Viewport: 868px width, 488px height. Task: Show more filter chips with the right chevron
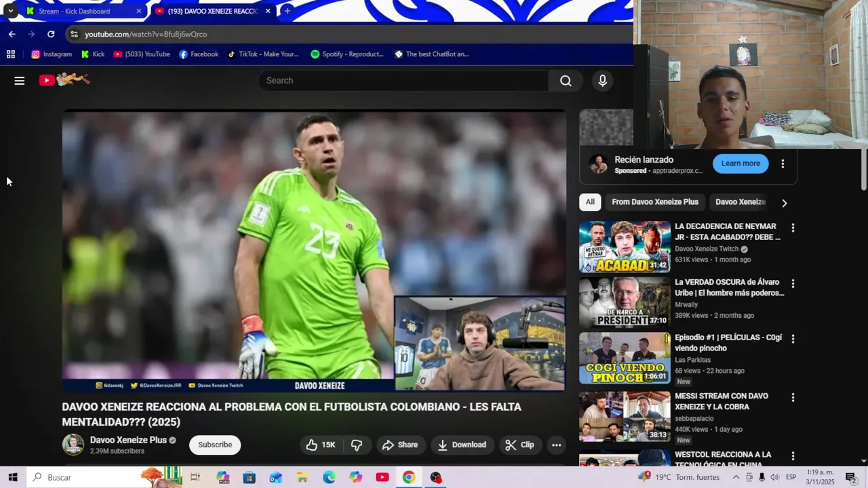[785, 203]
